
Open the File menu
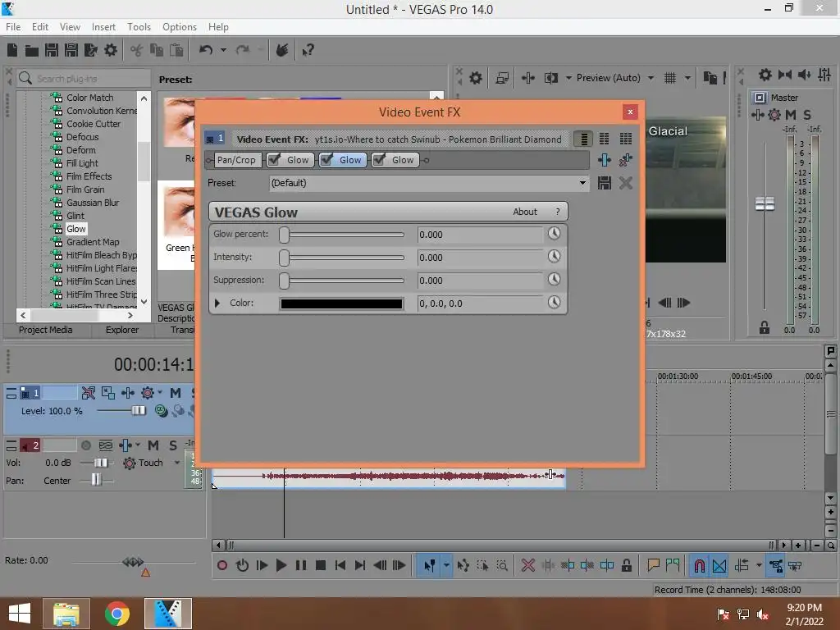[x=13, y=27]
